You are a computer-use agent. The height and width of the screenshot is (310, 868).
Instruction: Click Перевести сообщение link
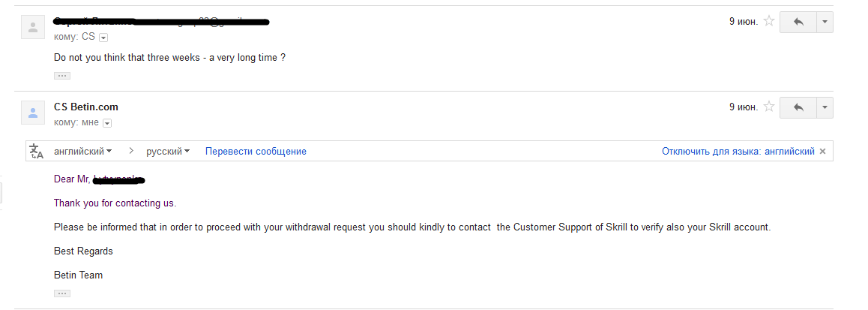click(x=256, y=152)
